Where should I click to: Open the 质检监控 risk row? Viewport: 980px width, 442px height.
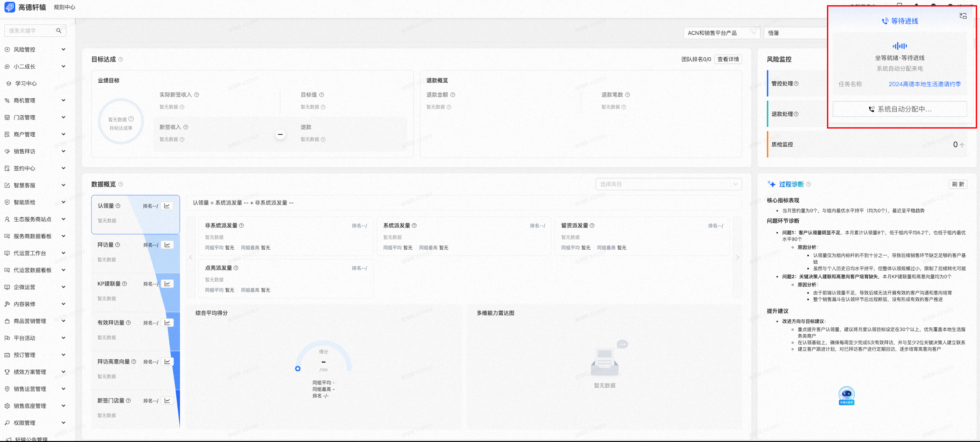click(867, 145)
